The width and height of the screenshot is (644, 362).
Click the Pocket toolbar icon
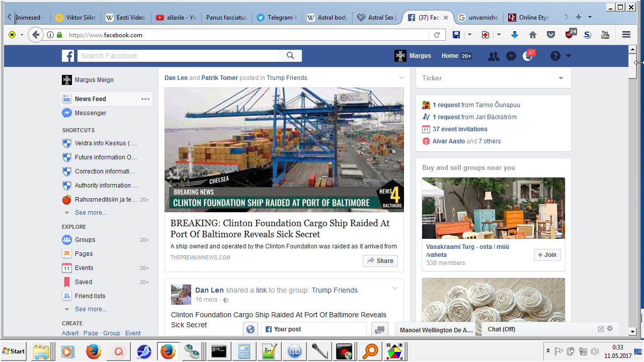pyautogui.click(x=551, y=35)
